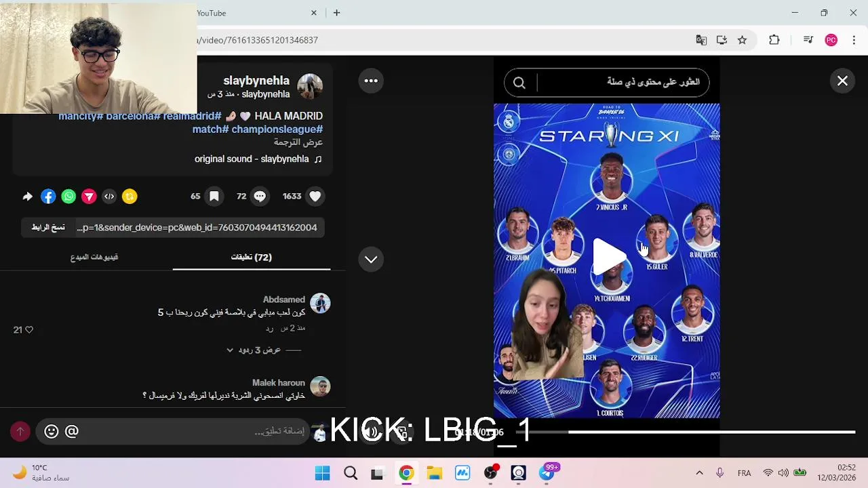Open Abdsamed's profile avatar

(x=320, y=303)
